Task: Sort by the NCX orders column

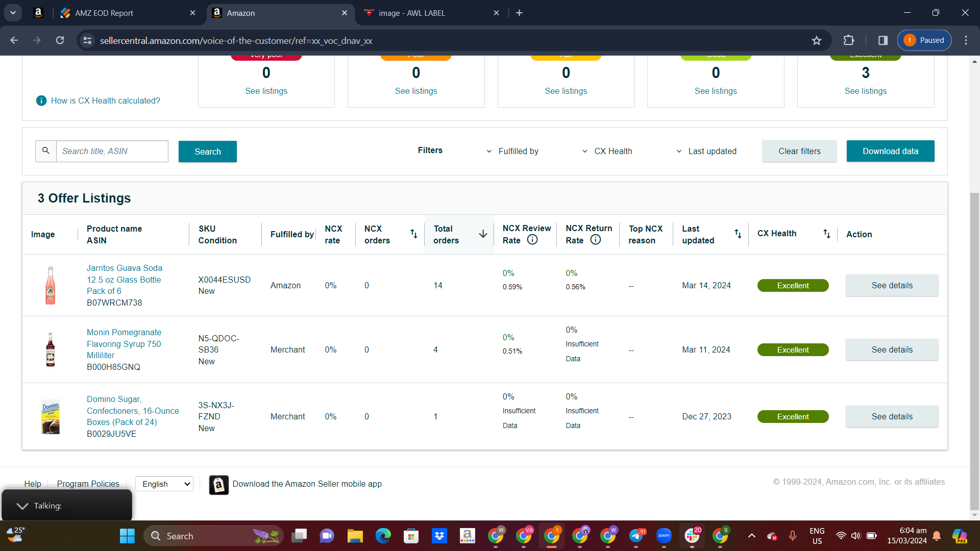Action: point(414,234)
